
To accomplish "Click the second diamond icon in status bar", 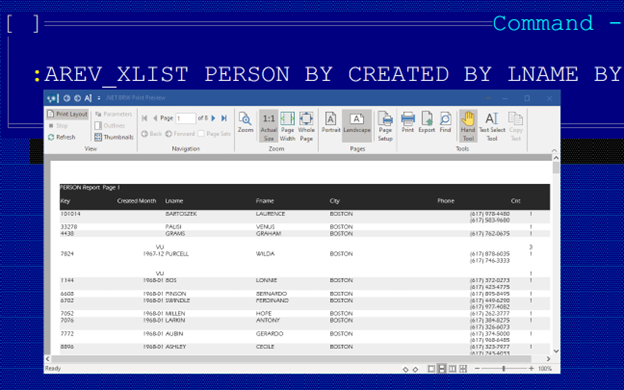I will coord(415,369).
